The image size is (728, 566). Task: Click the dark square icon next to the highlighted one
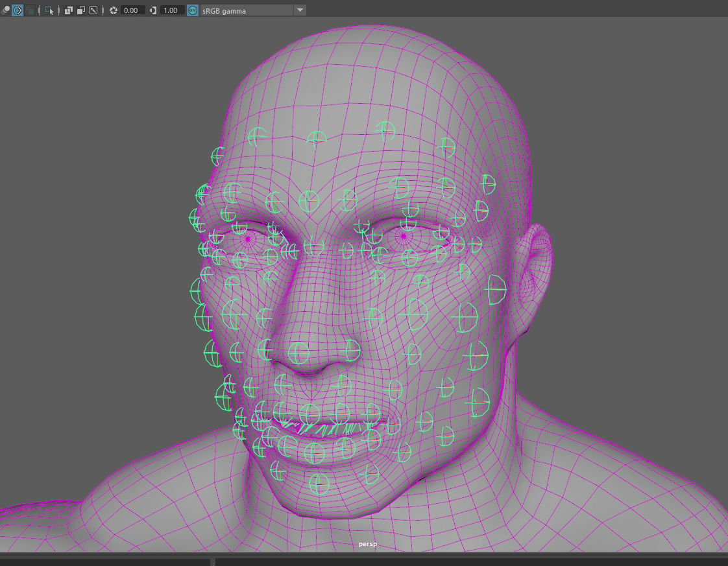[30, 10]
